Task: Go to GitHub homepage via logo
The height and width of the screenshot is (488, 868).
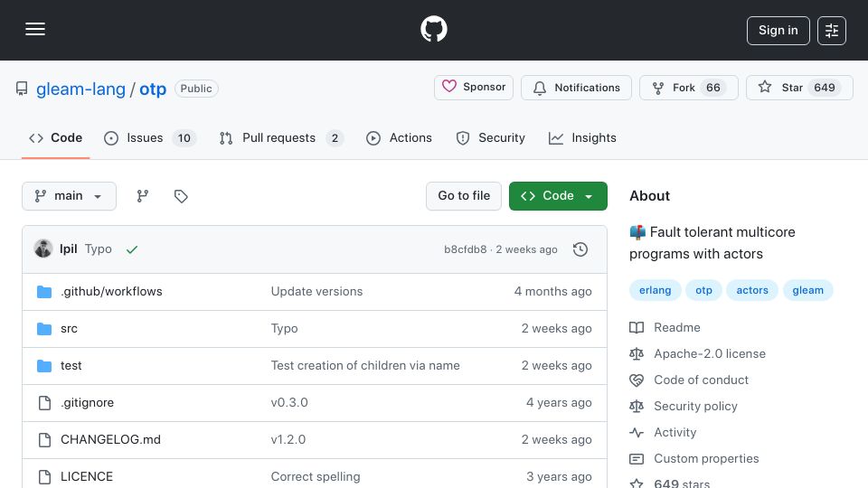Action: [433, 29]
